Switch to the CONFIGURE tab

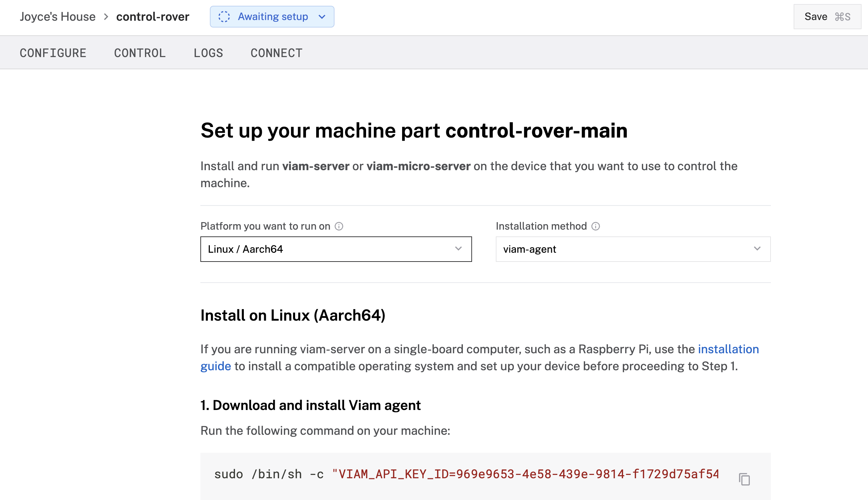52,53
